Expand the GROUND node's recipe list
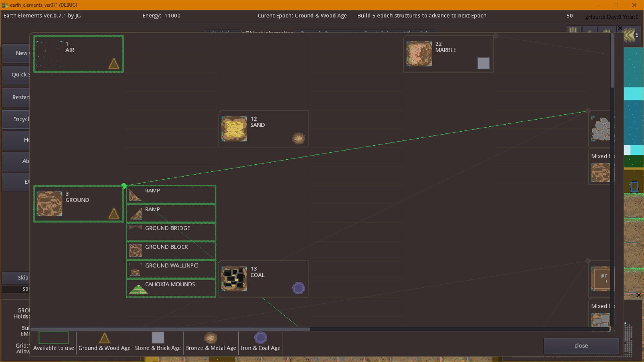Screen dimensions: 644x362 point(124,186)
